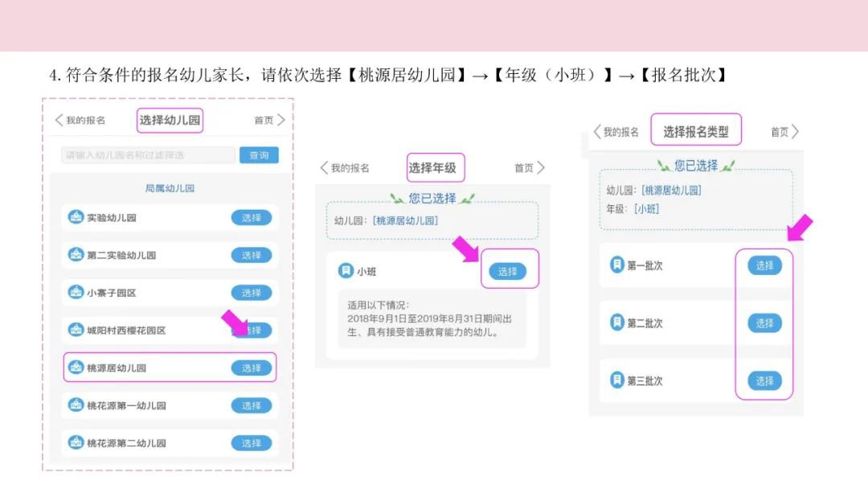Click the selected [桃源居幼儿园] link in 选择年级

point(406,220)
